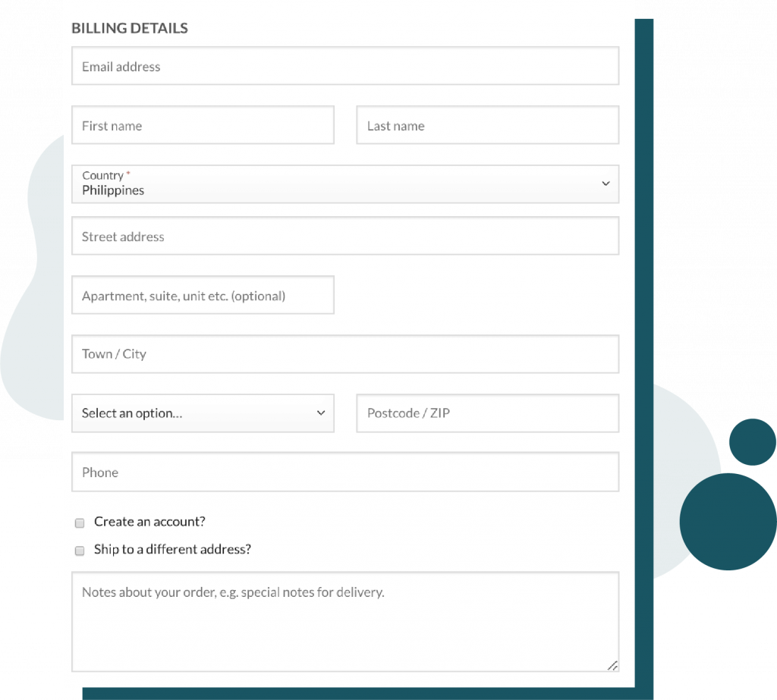Grab the notes textarea resize handle
The height and width of the screenshot is (700, 777).
pyautogui.click(x=612, y=665)
